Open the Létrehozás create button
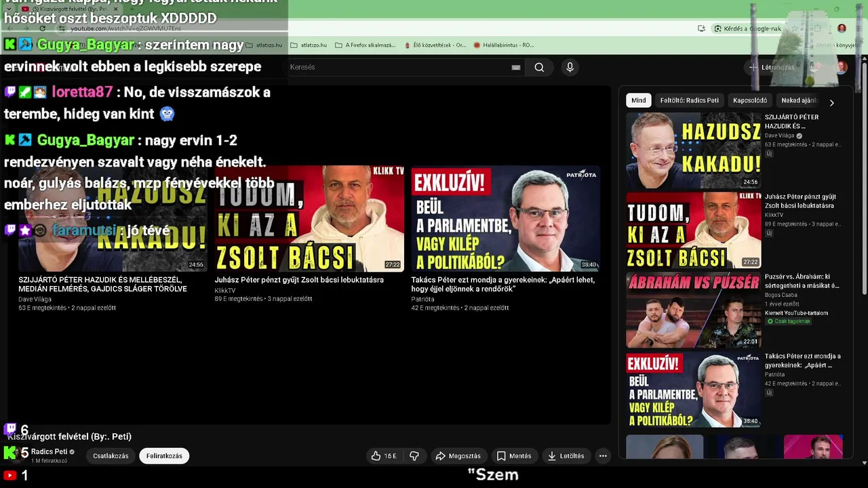The height and width of the screenshot is (488, 868). [772, 67]
